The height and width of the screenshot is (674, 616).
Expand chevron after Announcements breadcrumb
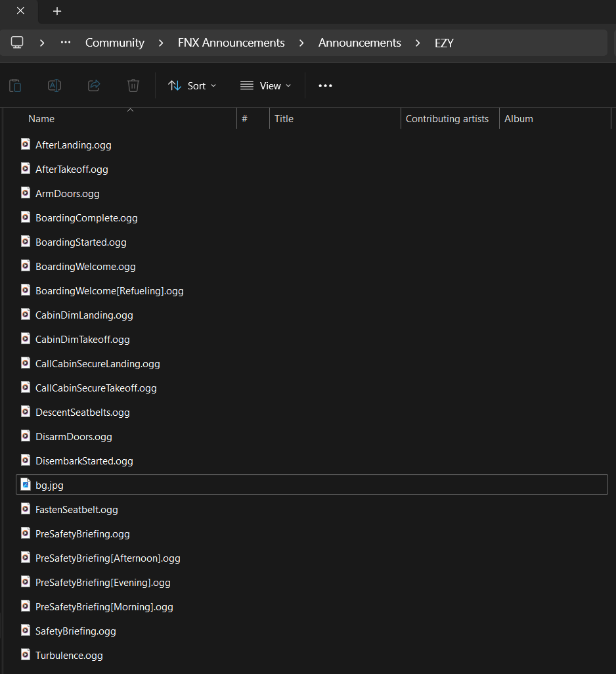pyautogui.click(x=418, y=43)
